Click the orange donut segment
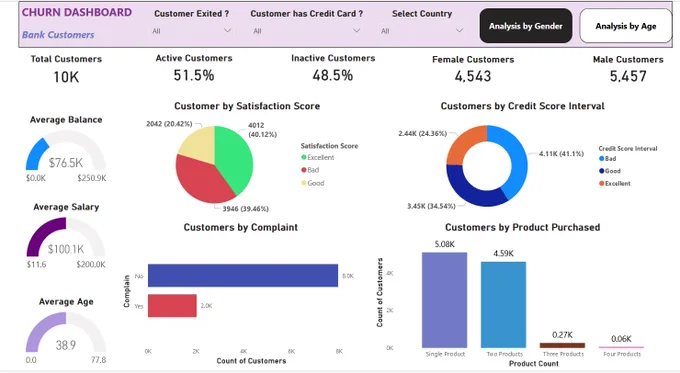The image size is (680, 373). [x=462, y=141]
